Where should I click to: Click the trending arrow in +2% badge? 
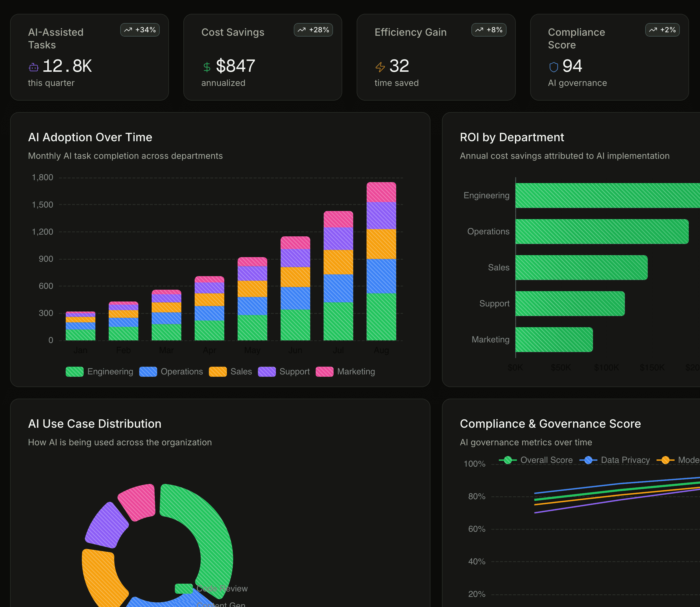click(x=653, y=30)
